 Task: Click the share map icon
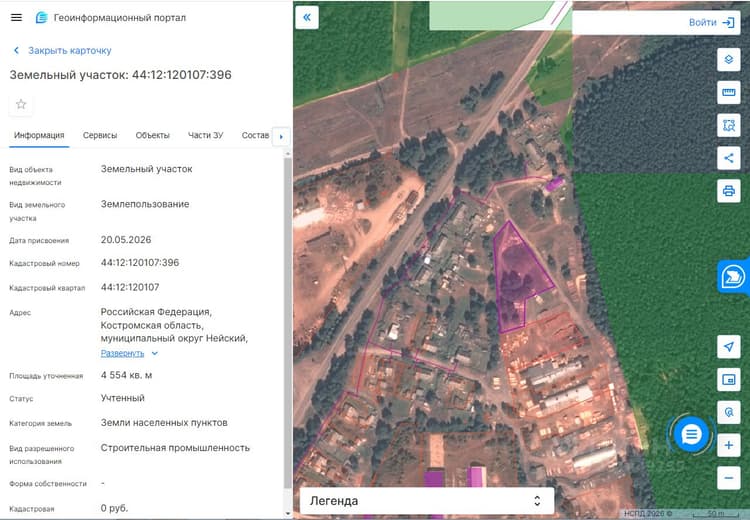728,158
